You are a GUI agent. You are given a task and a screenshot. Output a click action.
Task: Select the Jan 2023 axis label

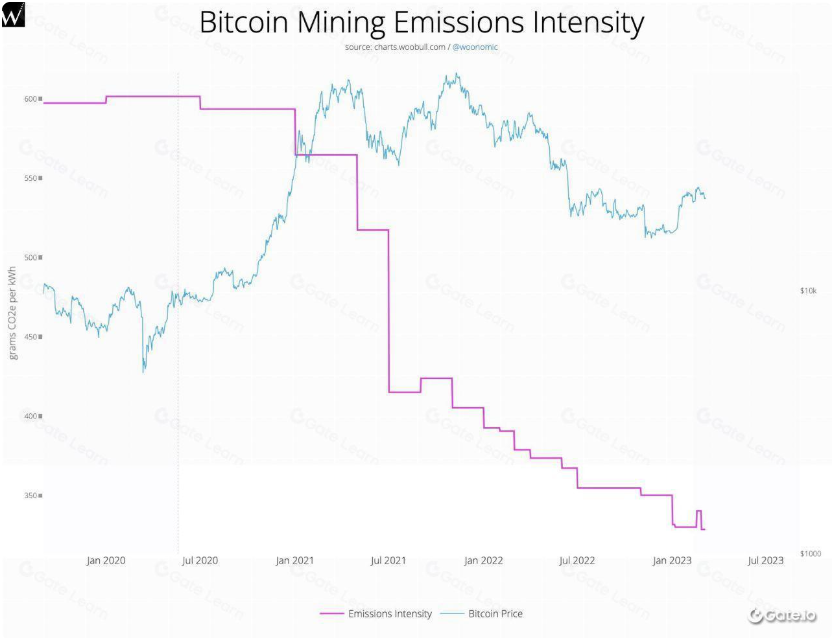[x=672, y=560]
